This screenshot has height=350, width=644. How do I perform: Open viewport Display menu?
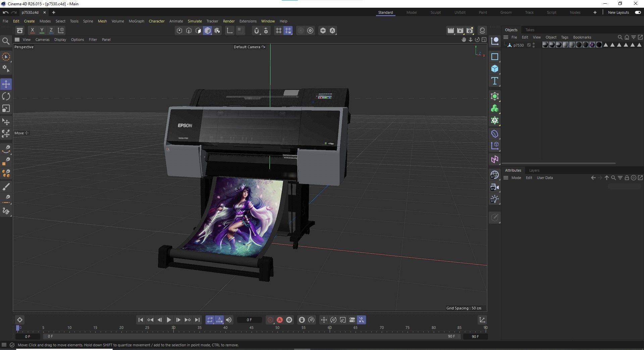60,40
